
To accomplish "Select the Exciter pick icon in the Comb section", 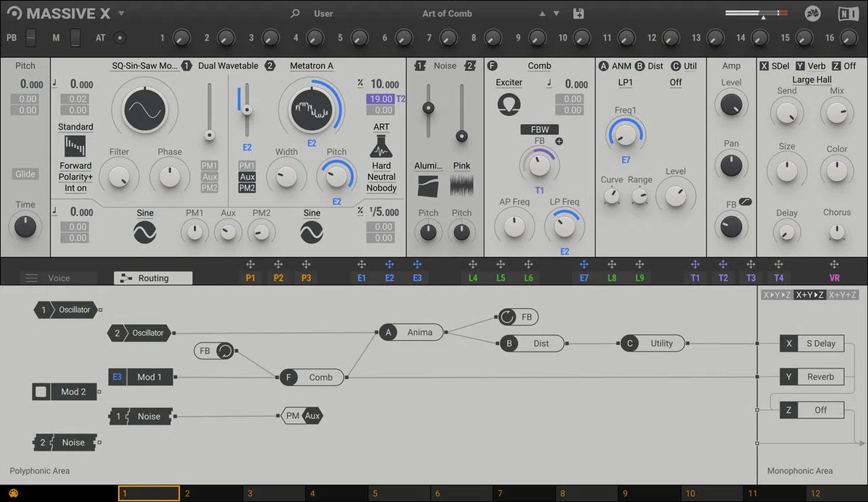I will pyautogui.click(x=509, y=103).
